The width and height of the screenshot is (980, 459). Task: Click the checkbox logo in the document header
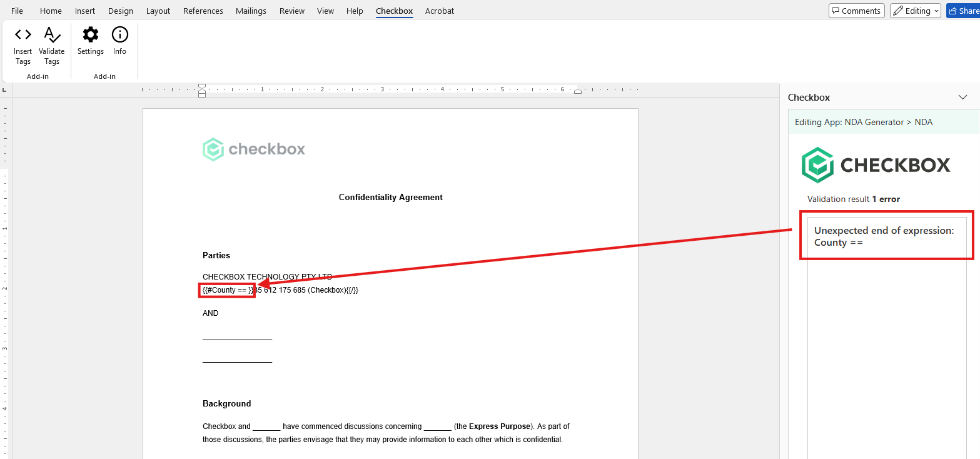[254, 149]
